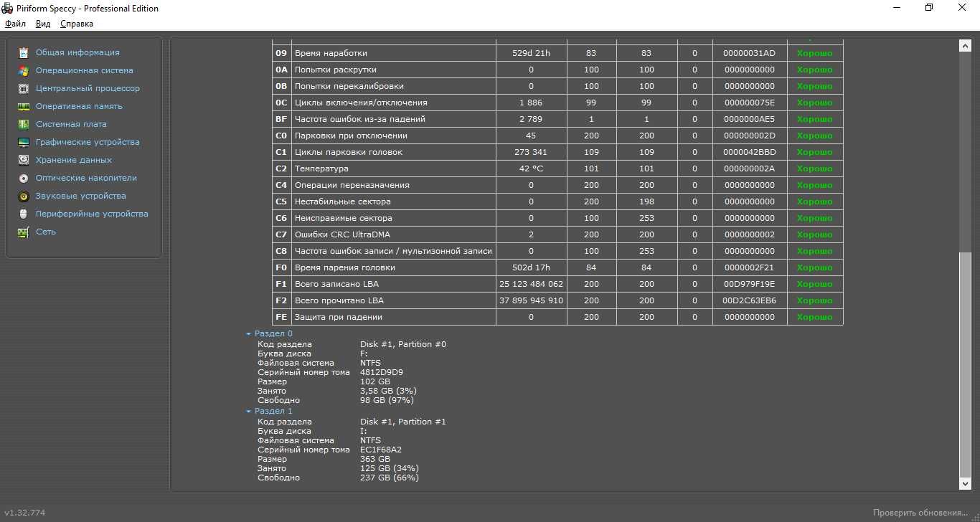Select the Операционная система Windows icon

24,70
